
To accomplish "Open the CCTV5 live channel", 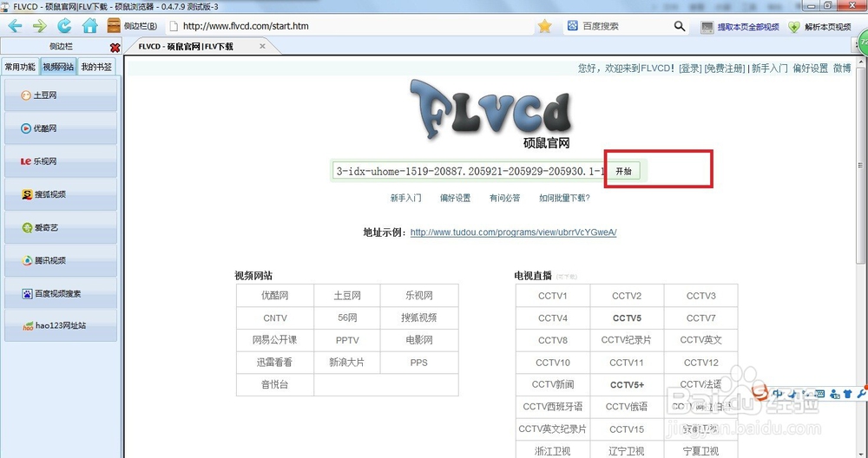I will 627,318.
